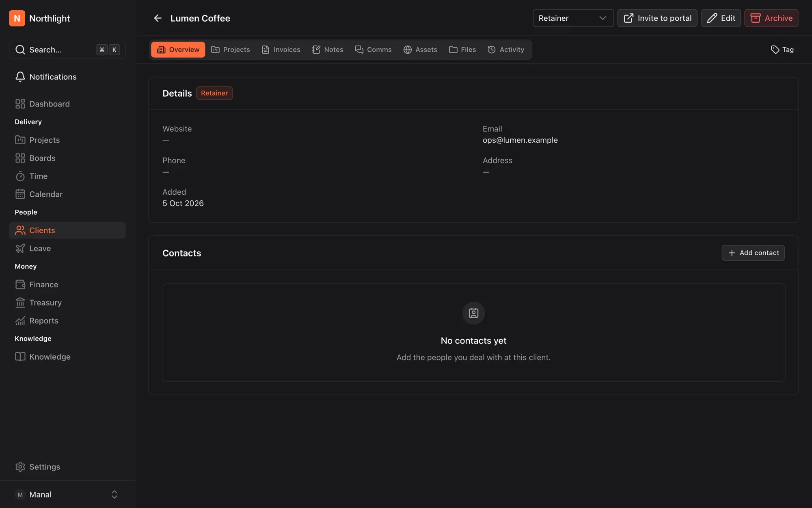Click the Finance wallet icon
This screenshot has height=508, width=812.
[x=20, y=284]
